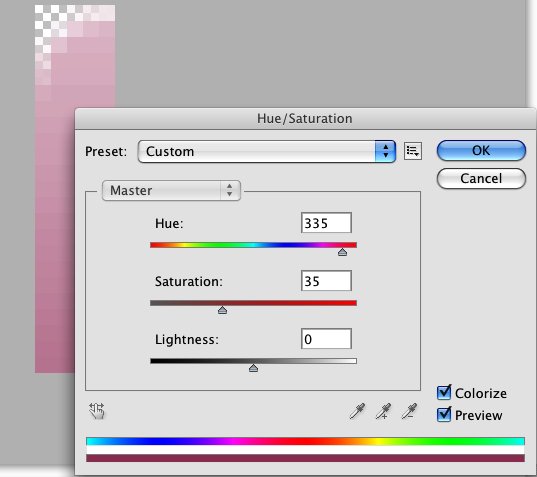The image size is (537, 477).
Task: Click the Hue value field
Action: coord(326,223)
